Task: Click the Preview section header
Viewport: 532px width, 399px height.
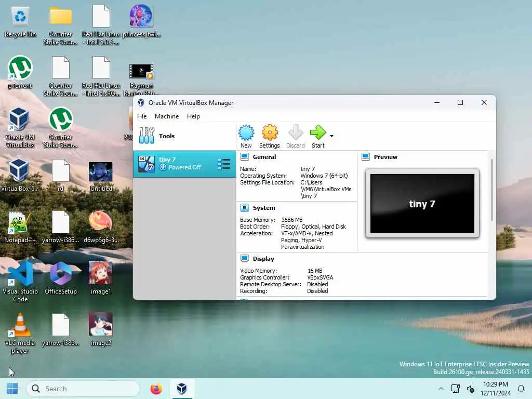Action: [385, 157]
